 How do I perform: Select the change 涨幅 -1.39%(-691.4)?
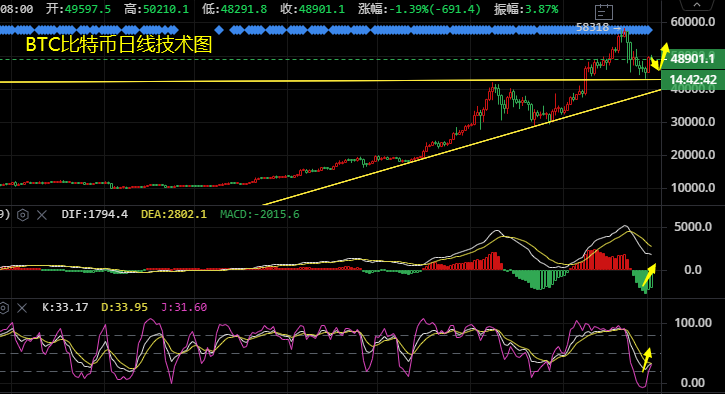(x=419, y=9)
